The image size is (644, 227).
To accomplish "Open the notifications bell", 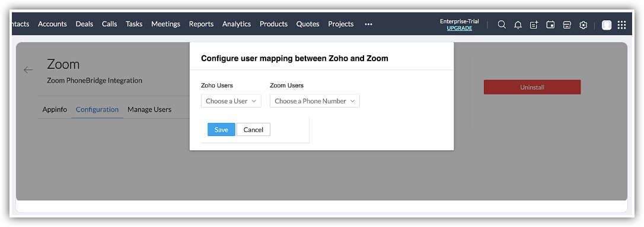I will (x=518, y=25).
